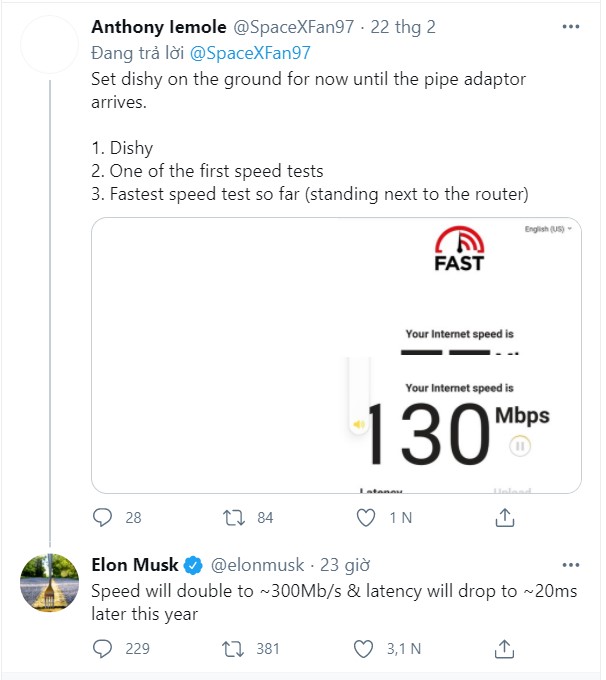Click the pause button beside Mbps
Viewport: 606px width, 680px height.
coord(519,446)
